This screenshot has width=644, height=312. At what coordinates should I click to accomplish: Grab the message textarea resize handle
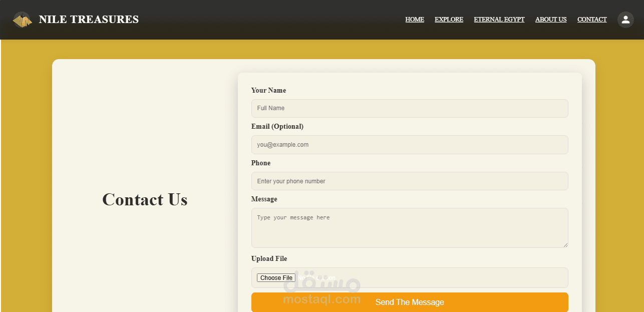[x=565, y=245]
